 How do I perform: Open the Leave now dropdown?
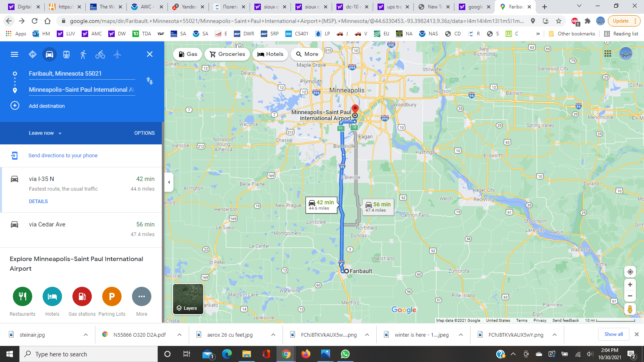pos(45,133)
